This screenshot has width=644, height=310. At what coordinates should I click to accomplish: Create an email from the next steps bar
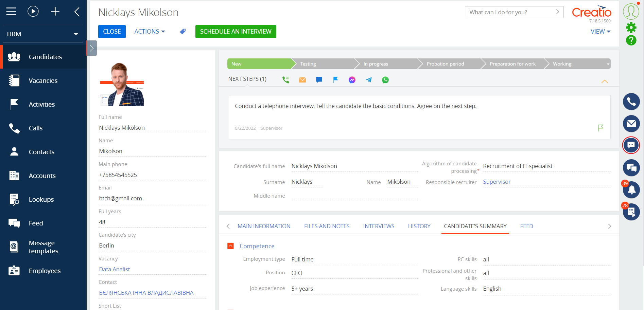click(302, 80)
